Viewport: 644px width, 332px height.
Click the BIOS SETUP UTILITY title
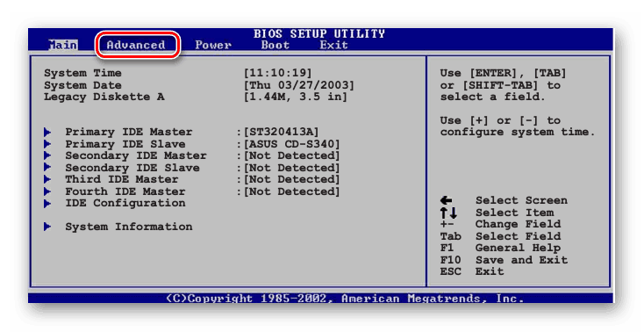coord(319,33)
